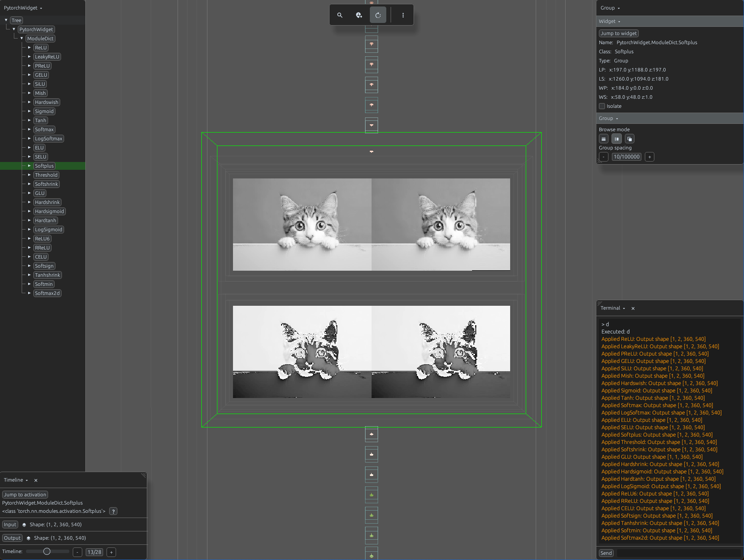Click the group spacing 10/100000 field

click(x=627, y=157)
